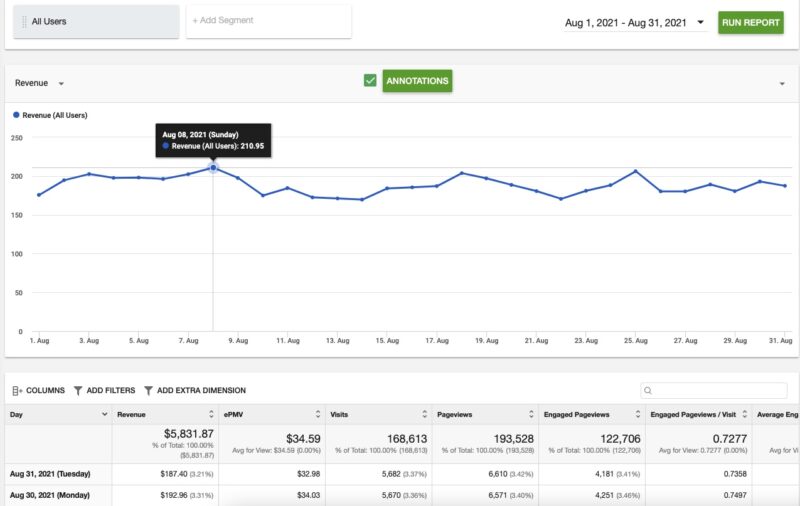Open the Engaged Pageviews column header dropdown

pos(637,414)
